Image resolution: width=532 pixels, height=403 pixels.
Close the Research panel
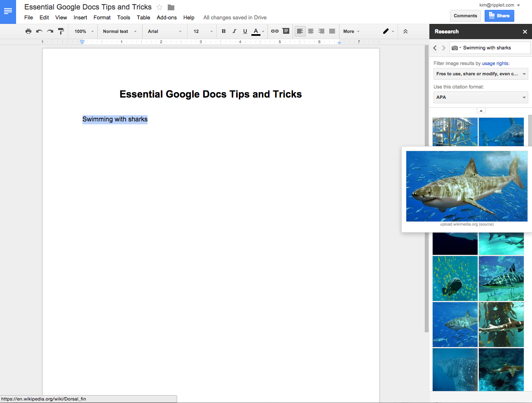tap(525, 32)
